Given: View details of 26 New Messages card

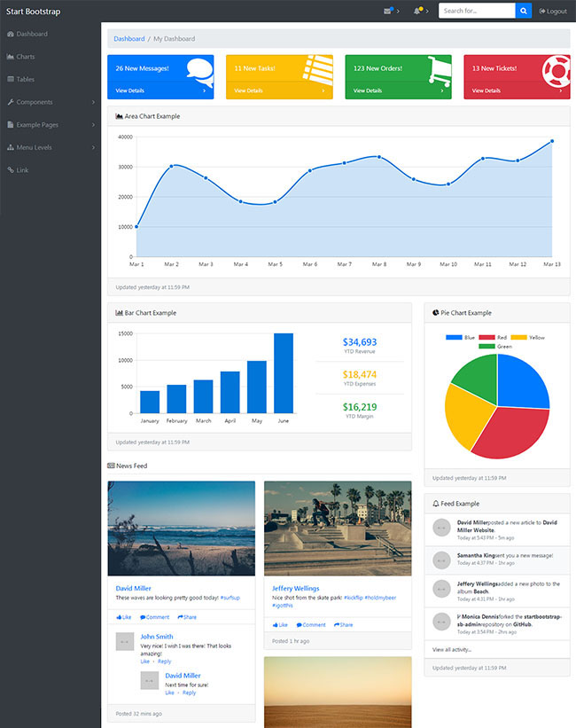Looking at the screenshot, I should 160,90.
